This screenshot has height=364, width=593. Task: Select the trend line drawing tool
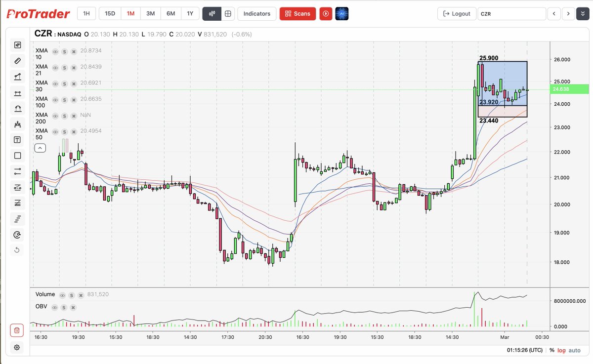click(x=17, y=77)
